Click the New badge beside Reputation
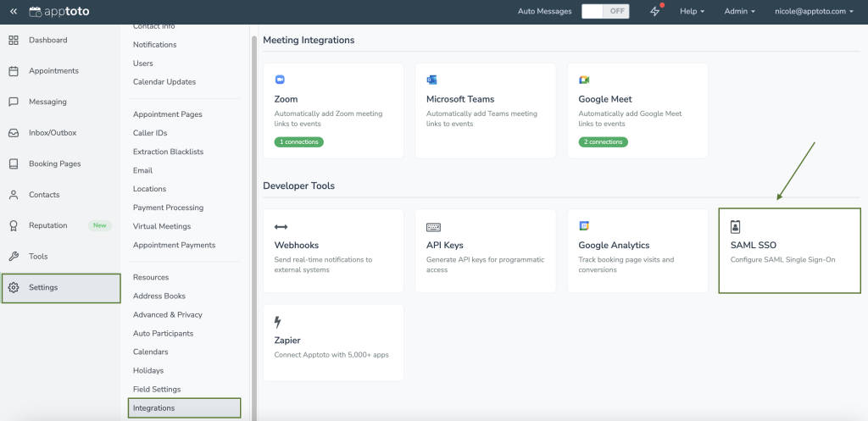This screenshot has width=868, height=421. tap(100, 225)
